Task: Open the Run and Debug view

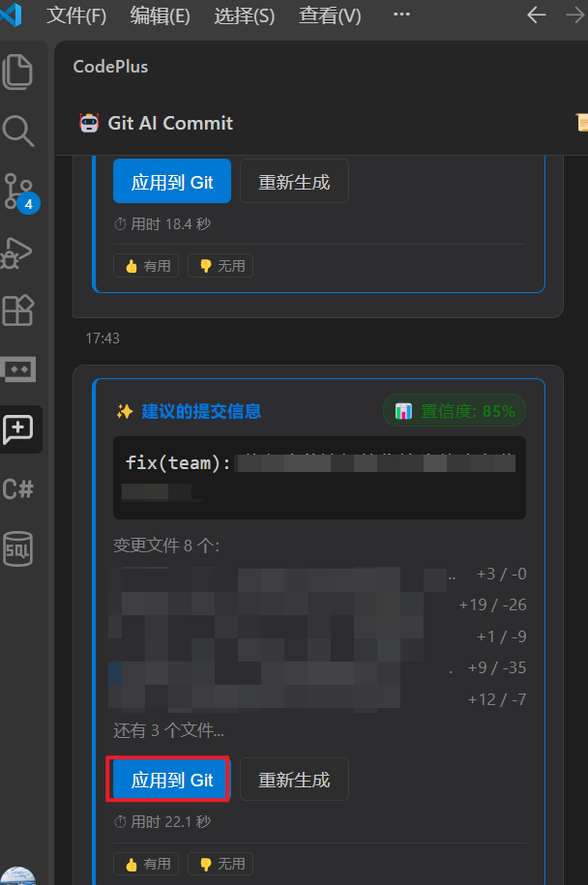Action: point(17,252)
